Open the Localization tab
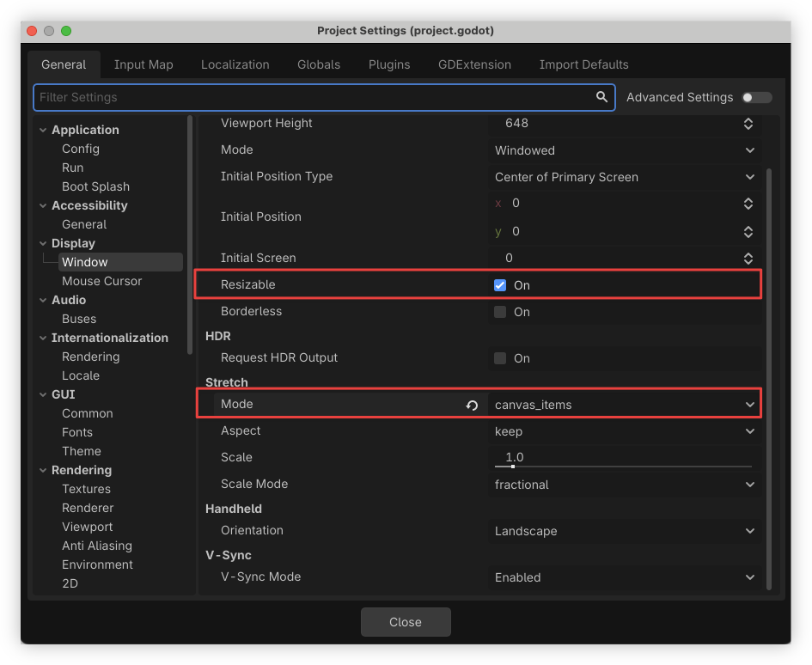 pos(235,64)
